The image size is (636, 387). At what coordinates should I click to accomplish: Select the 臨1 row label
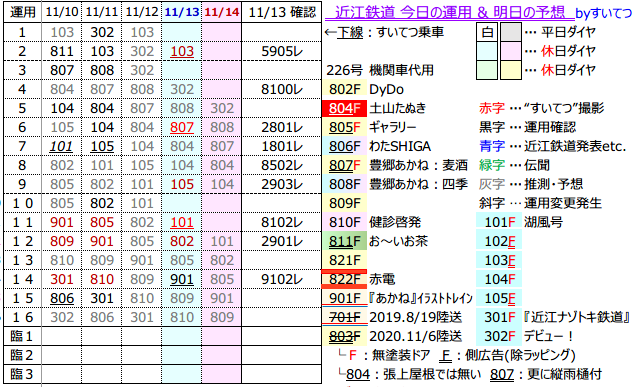pyautogui.click(x=22, y=336)
